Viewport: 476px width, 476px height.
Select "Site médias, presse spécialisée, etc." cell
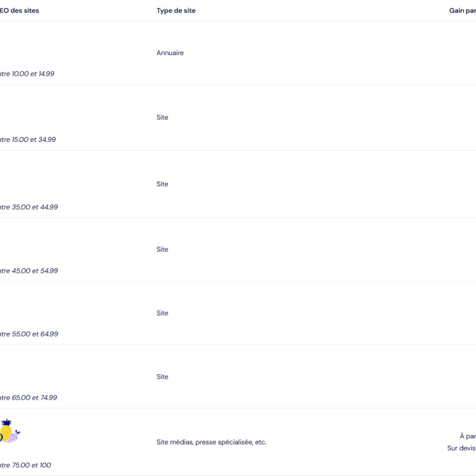coord(211,442)
